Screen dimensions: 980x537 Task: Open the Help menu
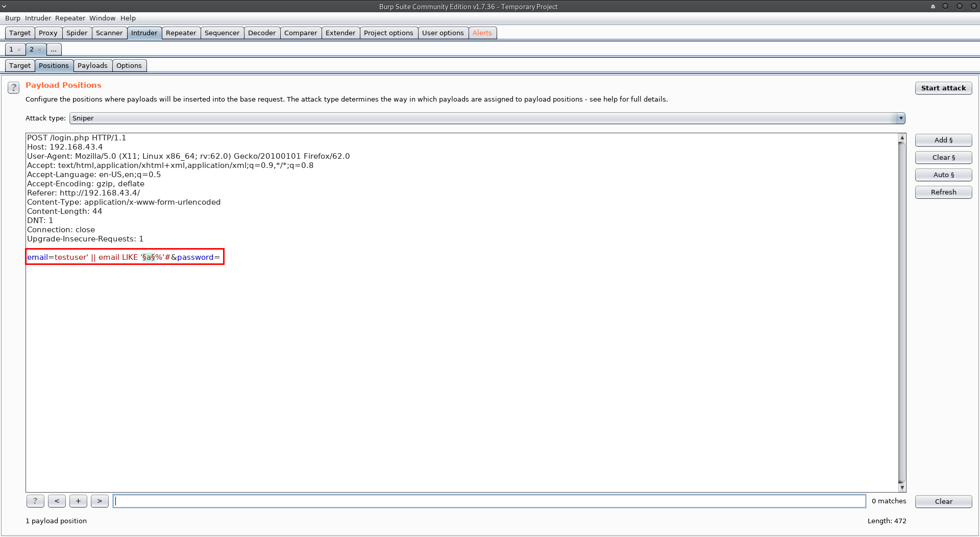coord(128,18)
